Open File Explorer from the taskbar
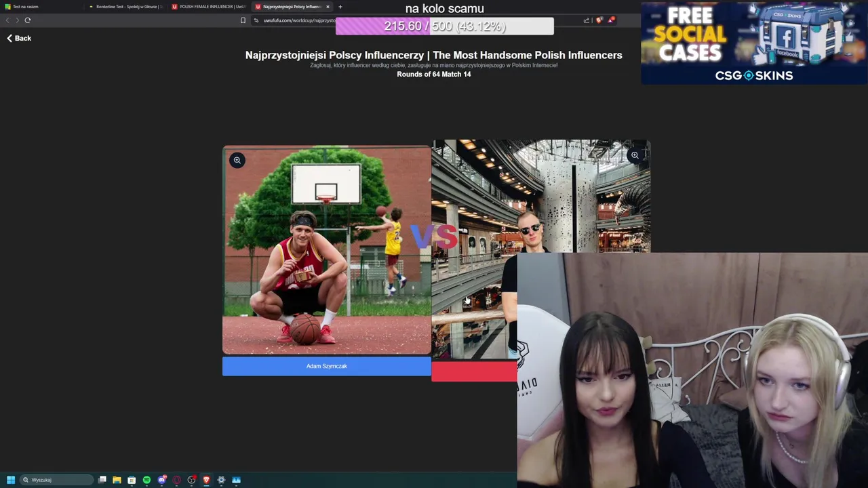This screenshot has height=488, width=868. pos(117,480)
